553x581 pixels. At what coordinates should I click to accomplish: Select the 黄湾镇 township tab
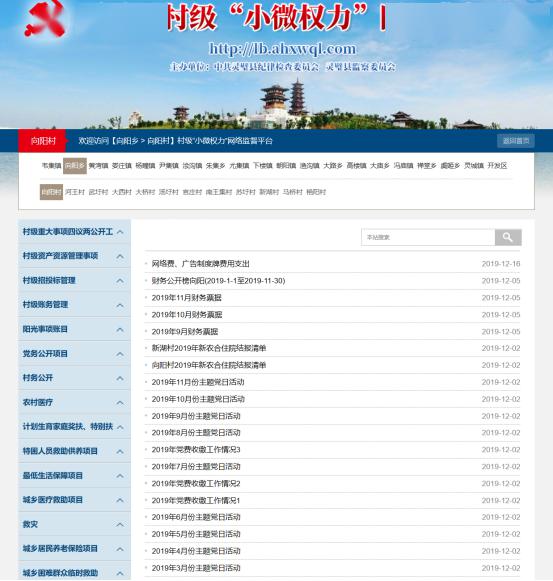click(x=98, y=166)
